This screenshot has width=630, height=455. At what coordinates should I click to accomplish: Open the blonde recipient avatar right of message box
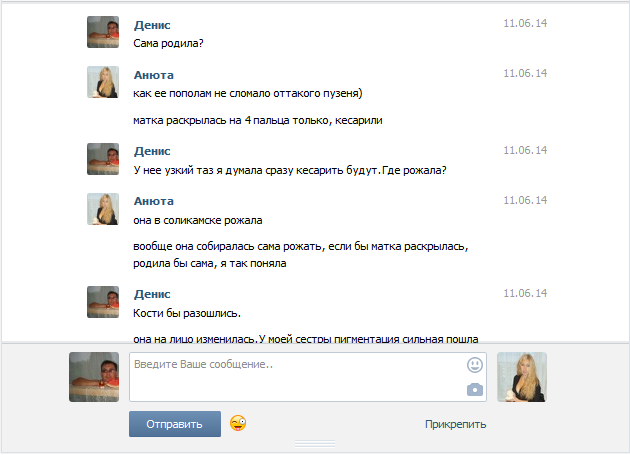coord(522,377)
